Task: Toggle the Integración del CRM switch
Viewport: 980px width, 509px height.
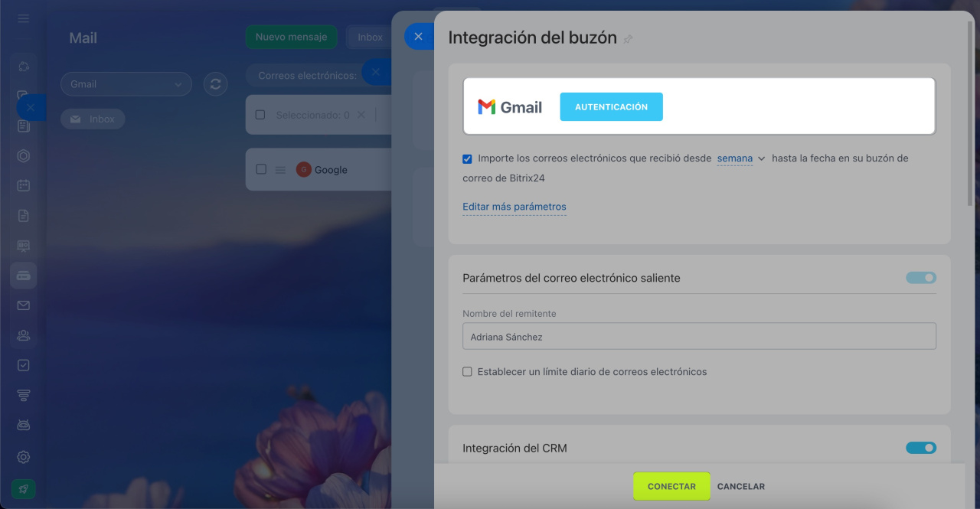Action: [921, 448]
